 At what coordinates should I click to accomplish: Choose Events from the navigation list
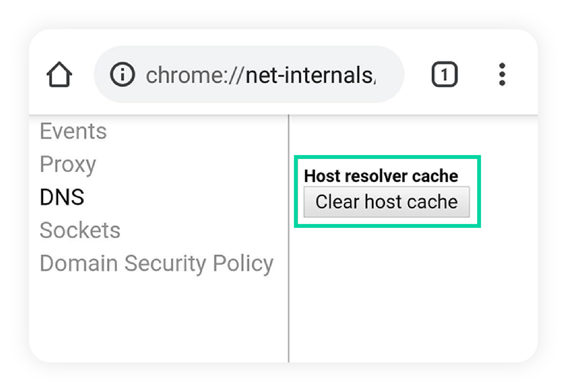tap(73, 131)
